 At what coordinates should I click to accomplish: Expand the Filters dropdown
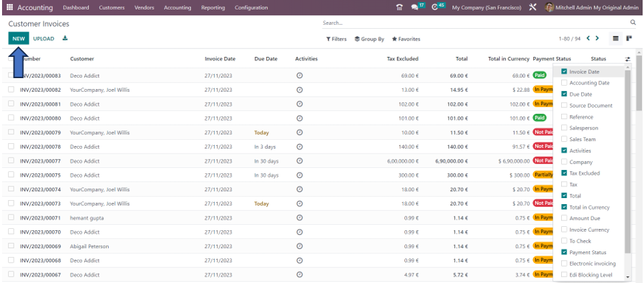(x=336, y=39)
